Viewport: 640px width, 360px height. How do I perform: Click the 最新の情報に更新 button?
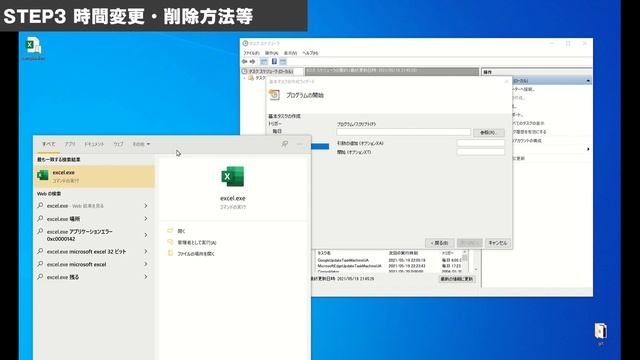click(457, 279)
